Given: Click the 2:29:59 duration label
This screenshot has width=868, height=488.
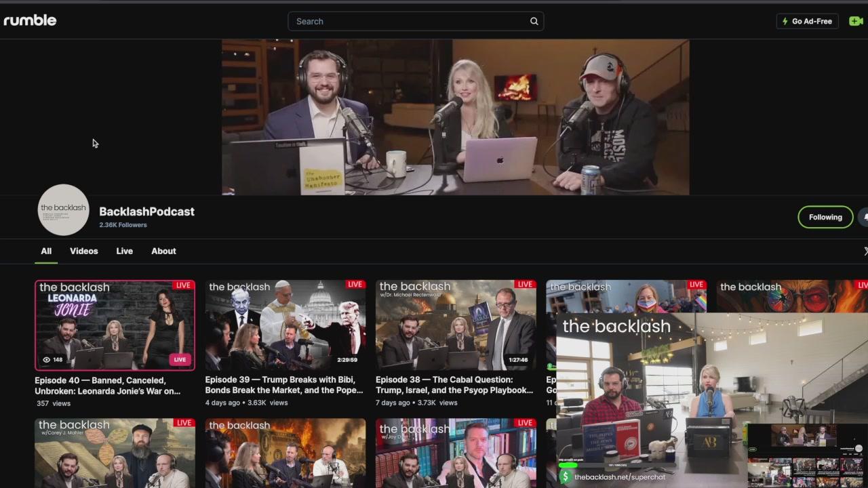Looking at the screenshot, I should click(x=346, y=360).
